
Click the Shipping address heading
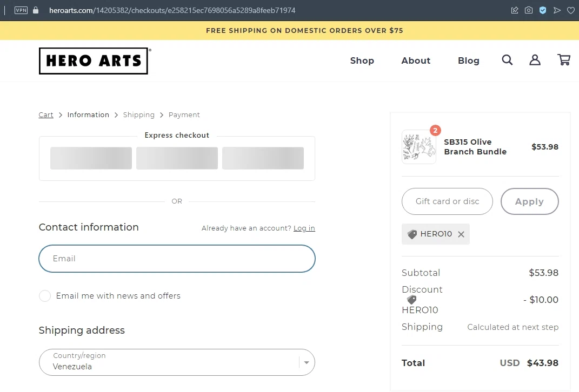pyautogui.click(x=82, y=330)
